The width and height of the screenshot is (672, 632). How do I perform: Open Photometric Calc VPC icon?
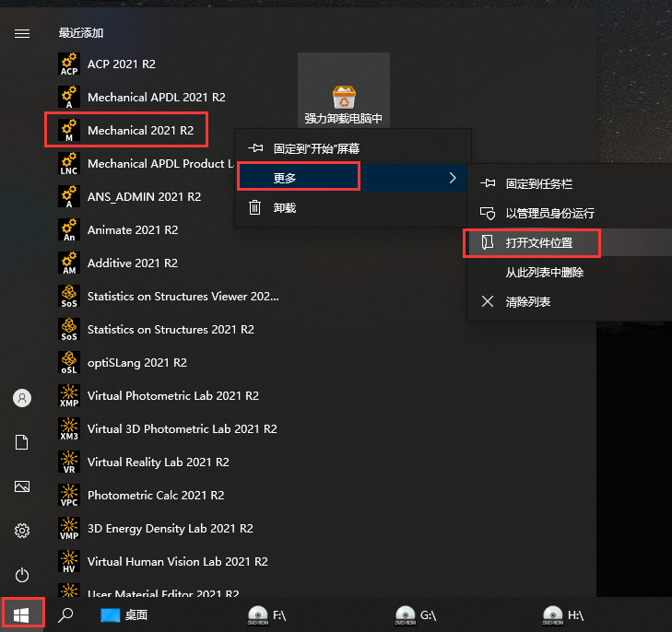pyautogui.click(x=69, y=496)
